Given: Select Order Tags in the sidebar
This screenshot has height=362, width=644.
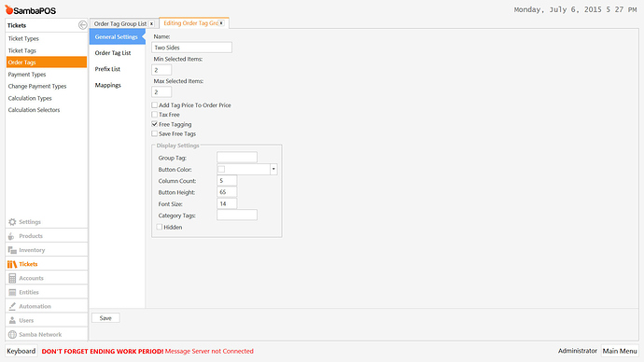Looking at the screenshot, I should 47,63.
